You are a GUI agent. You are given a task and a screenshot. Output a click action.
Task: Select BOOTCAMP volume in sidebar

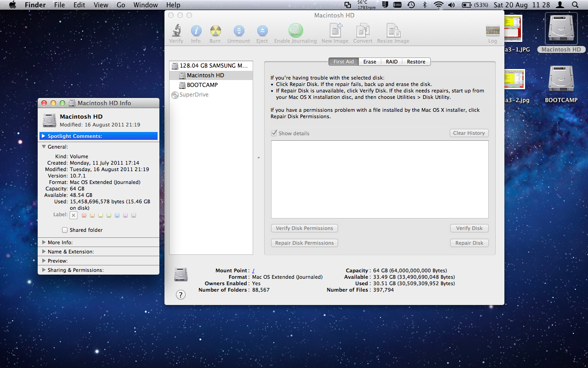coord(211,85)
